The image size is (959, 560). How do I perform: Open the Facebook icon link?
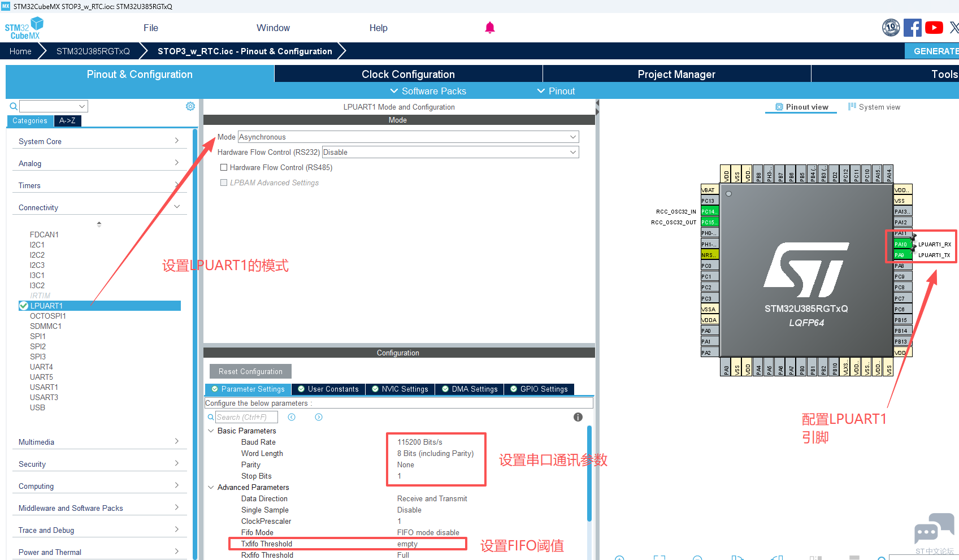click(913, 27)
